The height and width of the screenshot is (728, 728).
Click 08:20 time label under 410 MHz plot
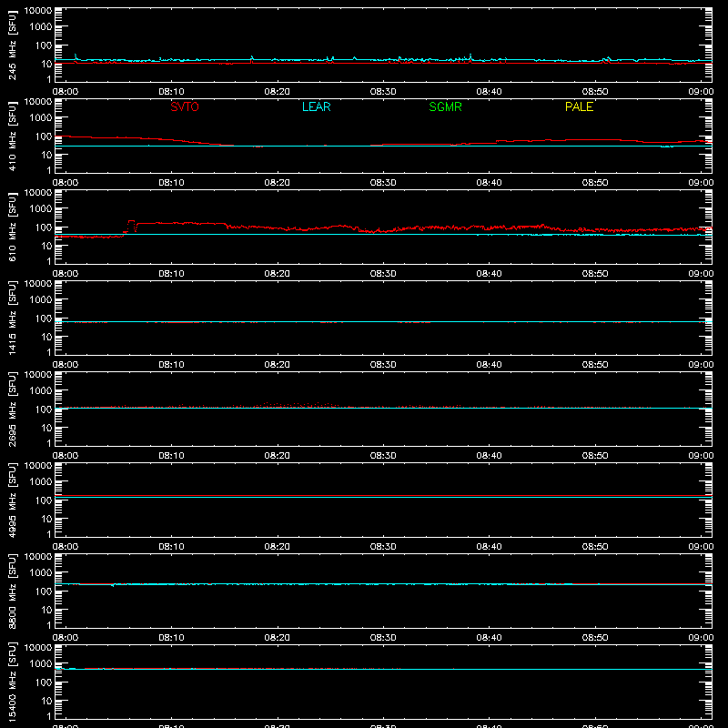(278, 183)
